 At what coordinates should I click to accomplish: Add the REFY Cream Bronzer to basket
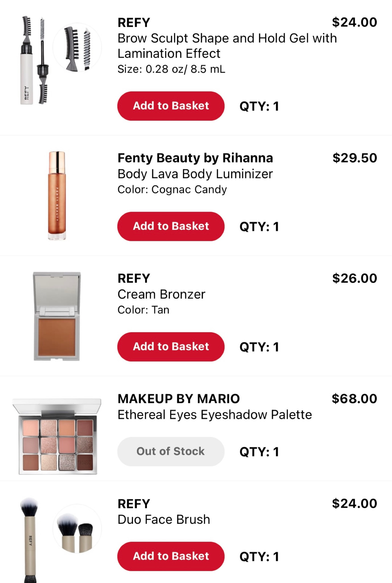click(x=171, y=346)
